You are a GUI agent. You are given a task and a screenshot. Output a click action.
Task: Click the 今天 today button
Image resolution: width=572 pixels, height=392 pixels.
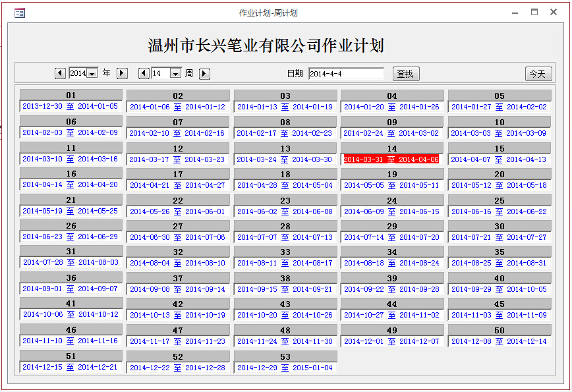point(538,74)
